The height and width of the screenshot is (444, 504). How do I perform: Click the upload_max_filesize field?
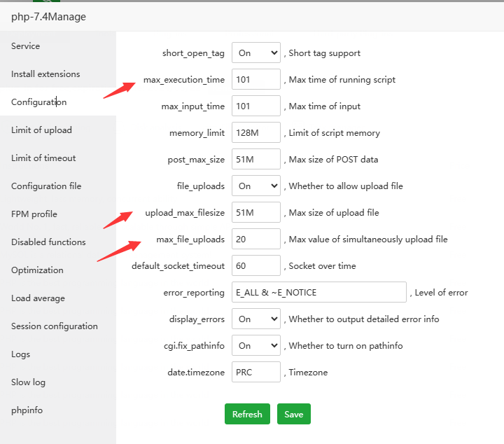[x=256, y=212]
